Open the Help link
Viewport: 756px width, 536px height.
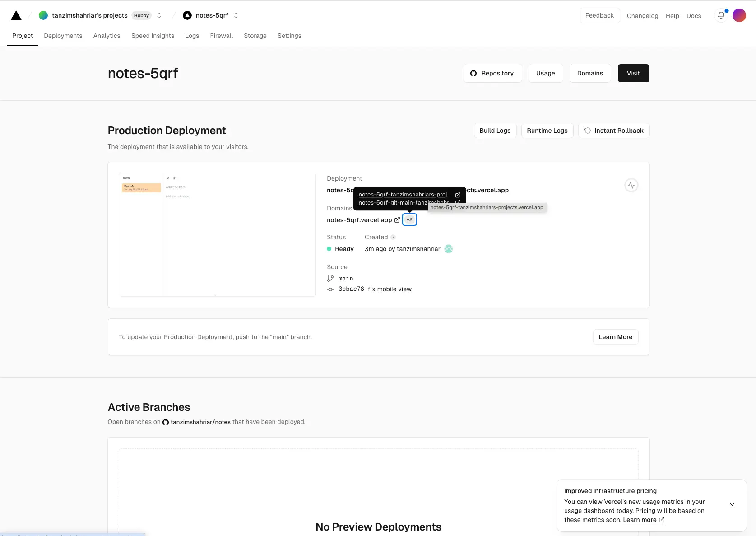click(672, 16)
